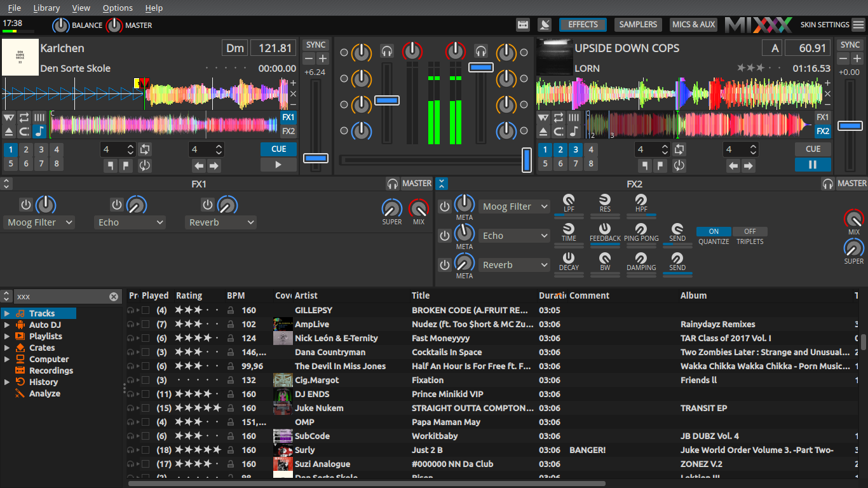Click SYNC button on Karlchen deck

316,45
